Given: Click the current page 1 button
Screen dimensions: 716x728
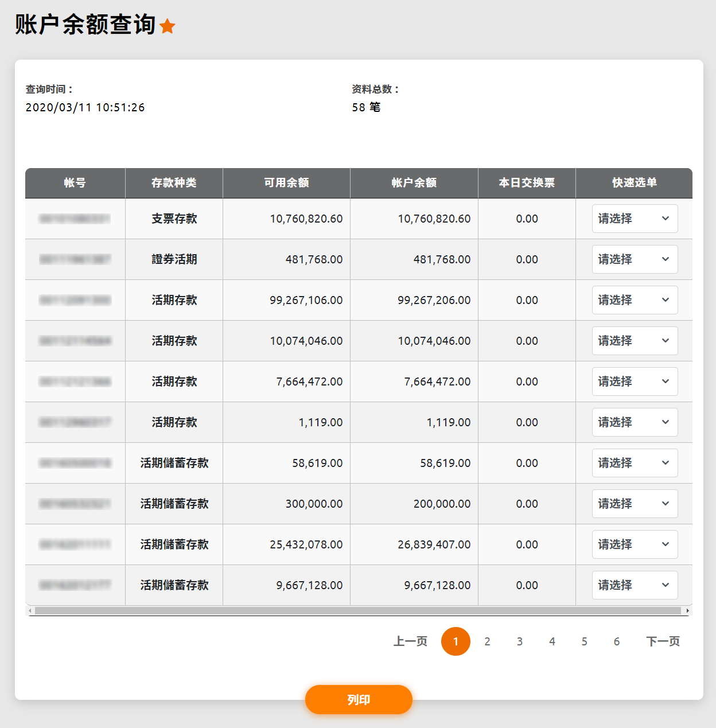Looking at the screenshot, I should (x=456, y=641).
